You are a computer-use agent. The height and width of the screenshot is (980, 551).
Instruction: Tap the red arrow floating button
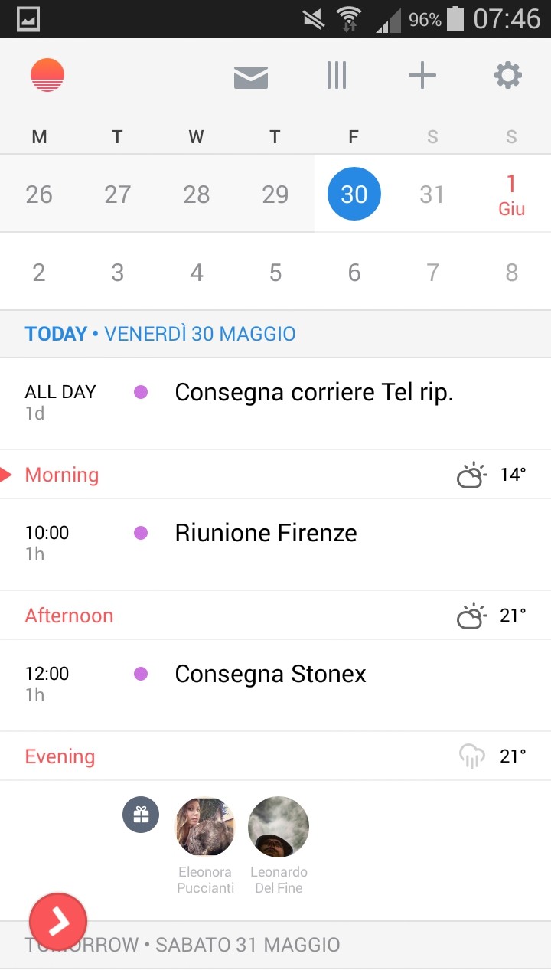click(58, 922)
